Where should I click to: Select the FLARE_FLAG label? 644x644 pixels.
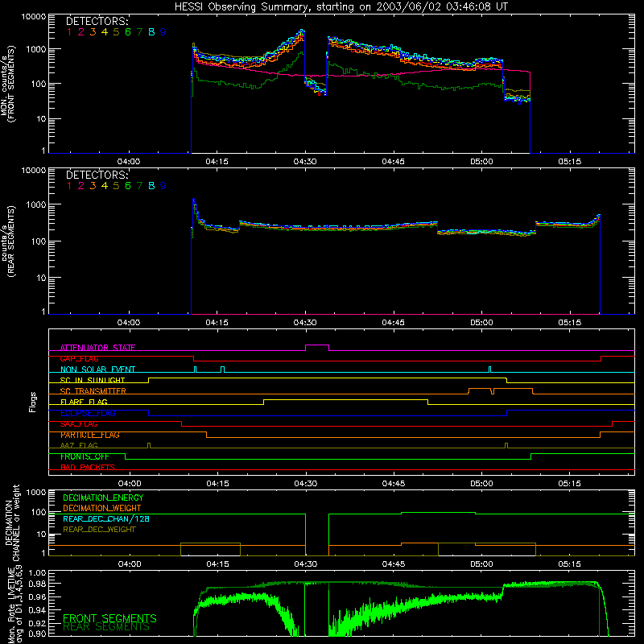84,402
